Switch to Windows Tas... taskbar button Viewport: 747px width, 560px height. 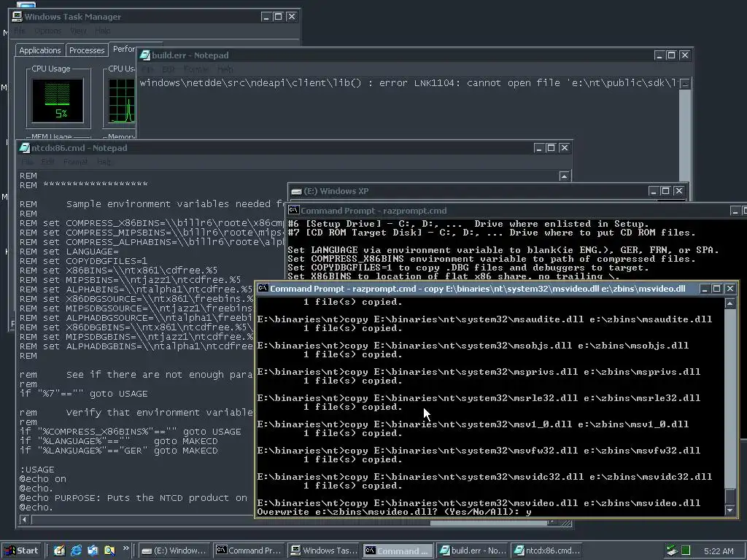[323, 551]
